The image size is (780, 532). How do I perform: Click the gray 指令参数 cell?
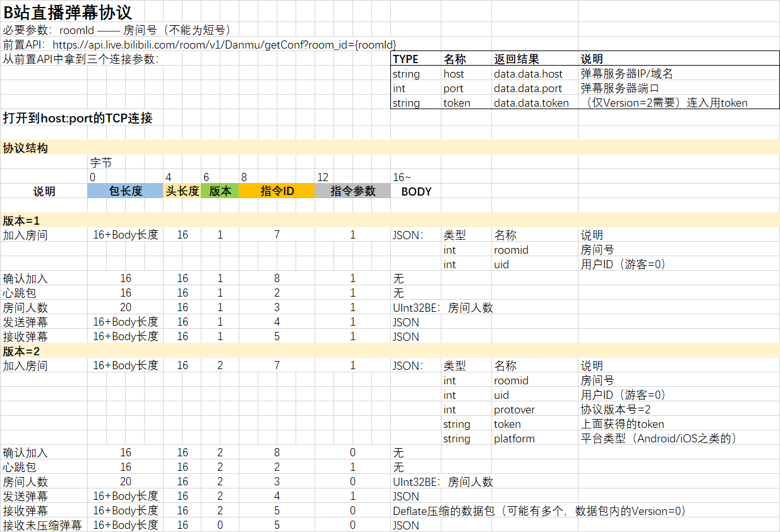tap(352, 191)
